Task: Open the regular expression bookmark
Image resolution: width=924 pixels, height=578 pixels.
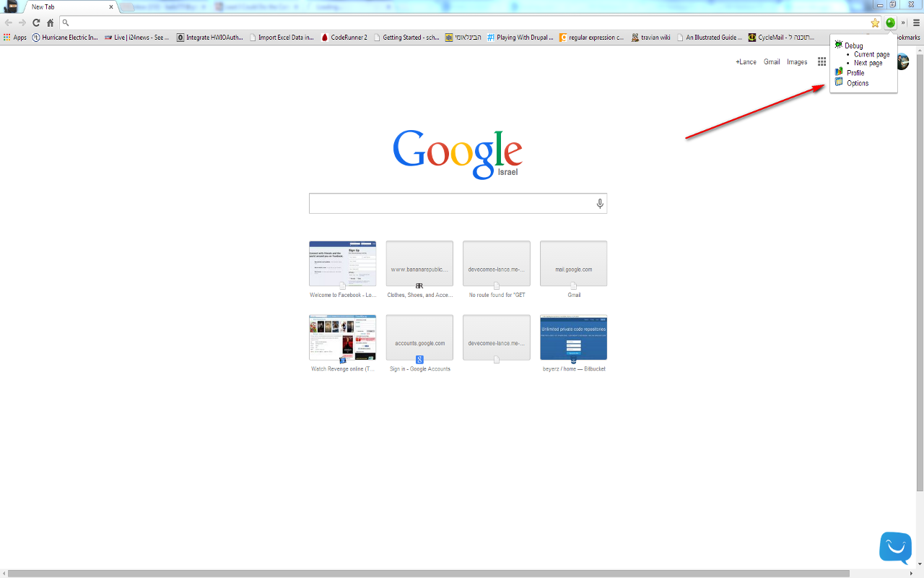Action: 592,38
